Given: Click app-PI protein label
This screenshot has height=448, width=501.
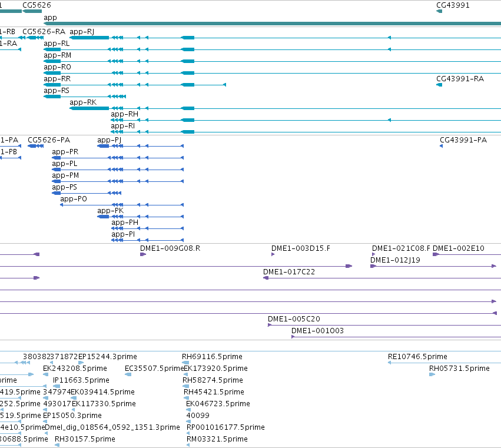Looking at the screenshot, I should tap(123, 234).
